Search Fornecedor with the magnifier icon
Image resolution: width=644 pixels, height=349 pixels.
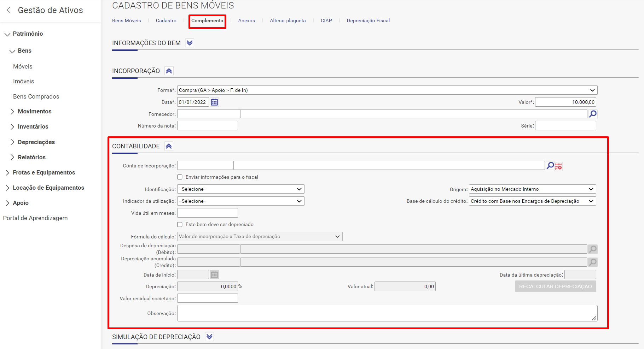coord(593,114)
